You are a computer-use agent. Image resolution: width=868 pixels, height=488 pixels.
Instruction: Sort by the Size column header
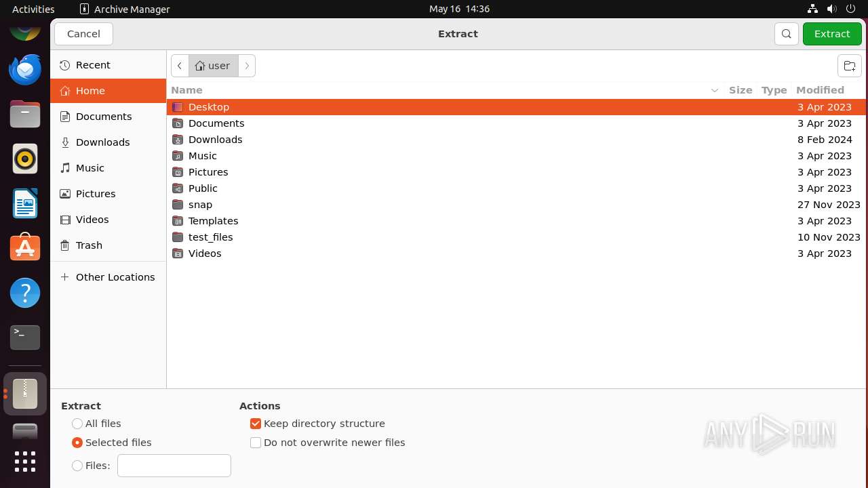coord(741,90)
